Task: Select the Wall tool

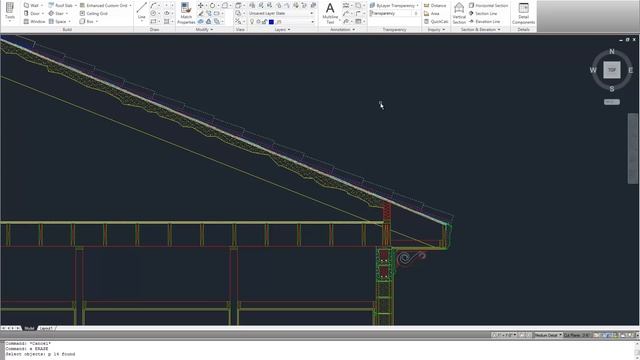Action: pos(31,5)
